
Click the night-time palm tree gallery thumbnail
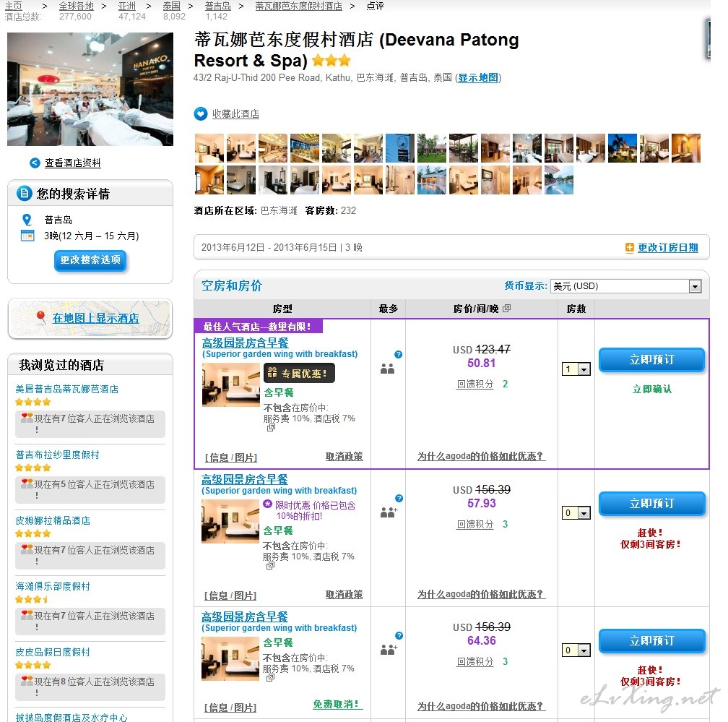click(x=623, y=147)
